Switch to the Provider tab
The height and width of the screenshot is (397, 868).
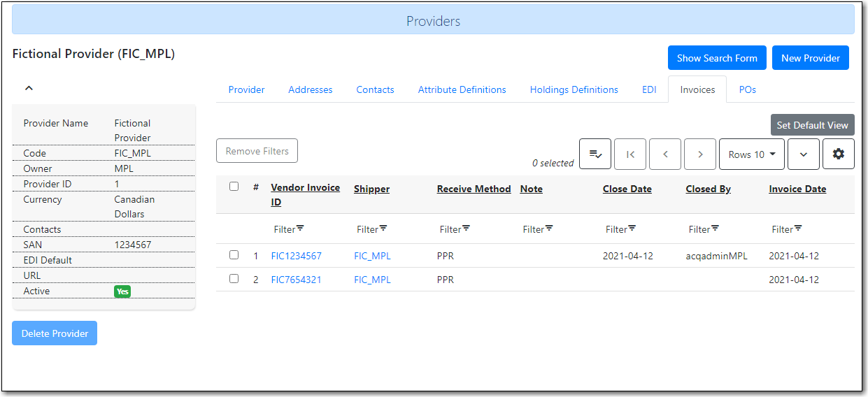[246, 89]
